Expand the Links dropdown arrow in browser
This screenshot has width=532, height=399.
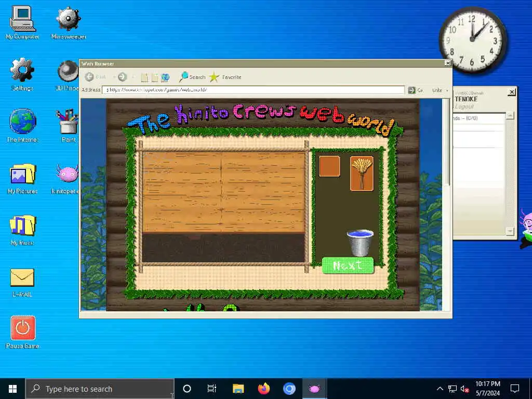click(447, 90)
